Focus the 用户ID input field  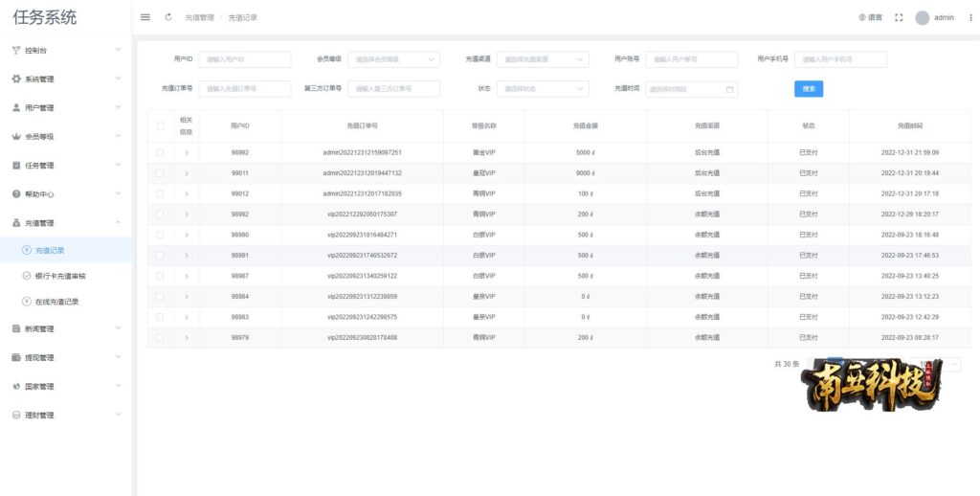coord(245,59)
